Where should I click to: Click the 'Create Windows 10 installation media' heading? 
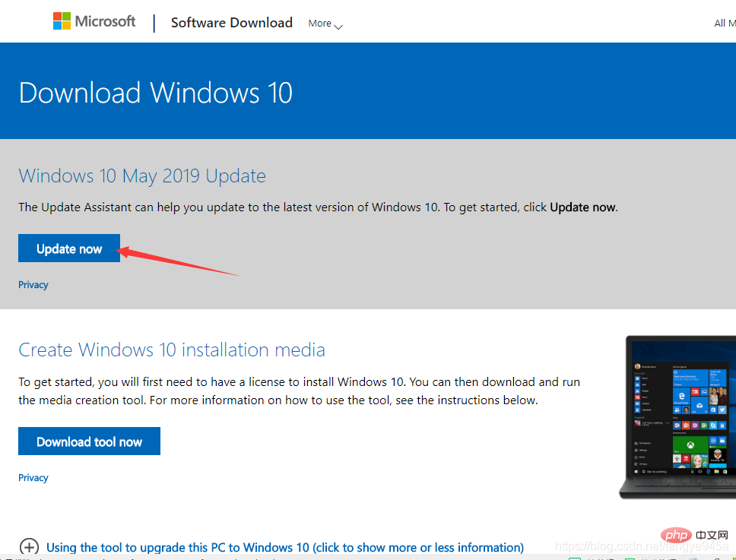click(172, 350)
